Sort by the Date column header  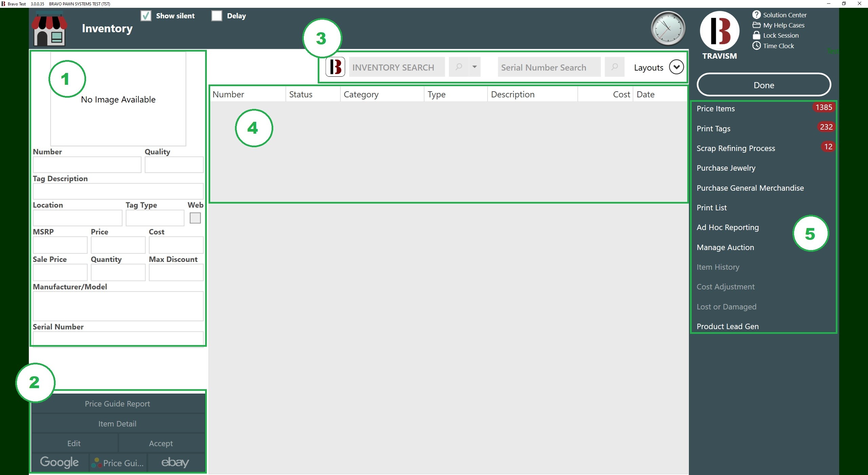660,94
